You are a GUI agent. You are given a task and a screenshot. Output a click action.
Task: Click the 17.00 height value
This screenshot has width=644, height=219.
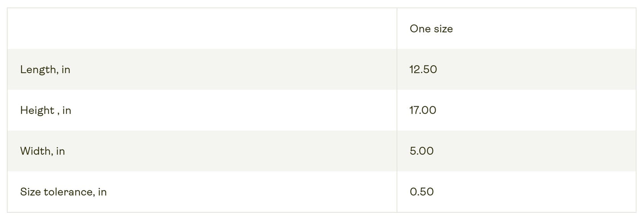[422, 110]
